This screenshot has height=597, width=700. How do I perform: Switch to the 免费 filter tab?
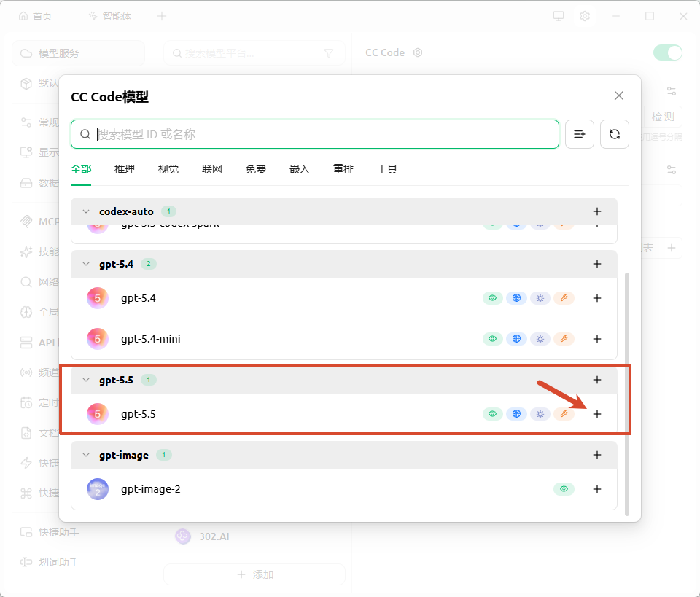pos(256,170)
